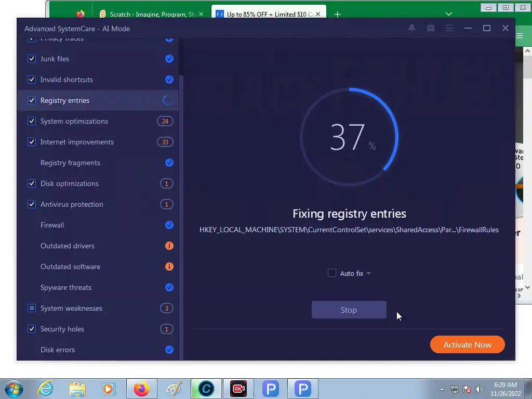
Task: Stop the registry fixing process
Action: (349, 310)
